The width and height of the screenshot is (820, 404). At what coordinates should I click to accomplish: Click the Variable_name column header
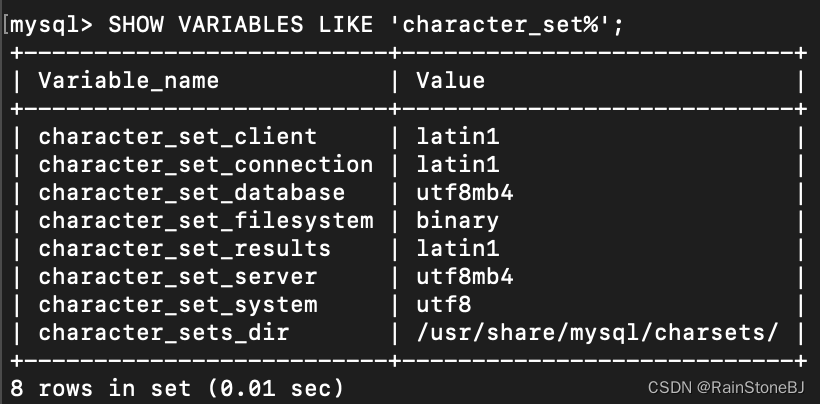tap(128, 80)
